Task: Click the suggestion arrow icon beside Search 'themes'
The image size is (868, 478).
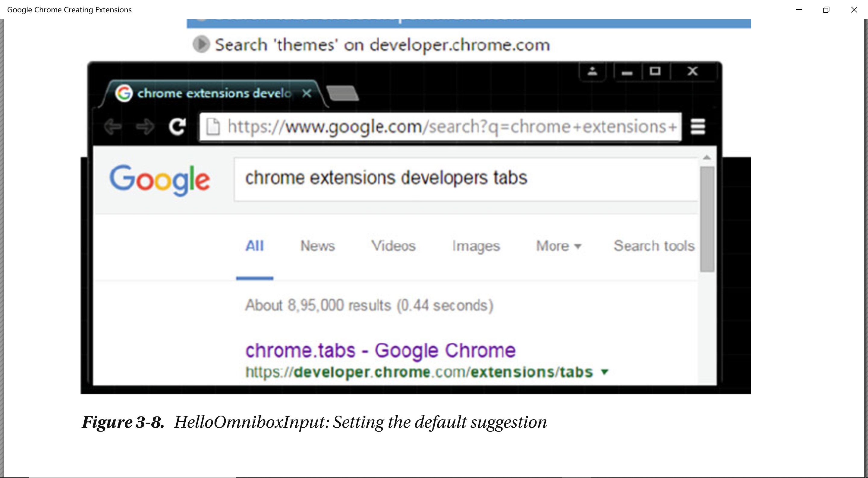Action: (x=201, y=45)
